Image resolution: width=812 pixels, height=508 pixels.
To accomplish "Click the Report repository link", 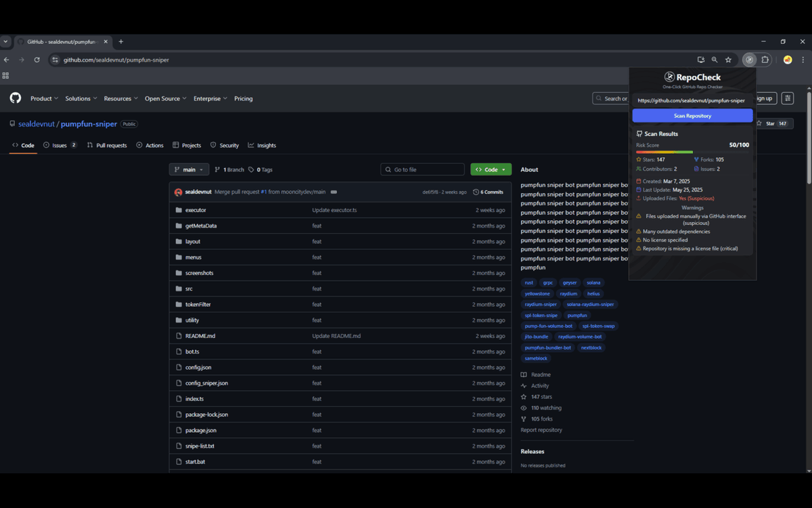I will point(541,429).
